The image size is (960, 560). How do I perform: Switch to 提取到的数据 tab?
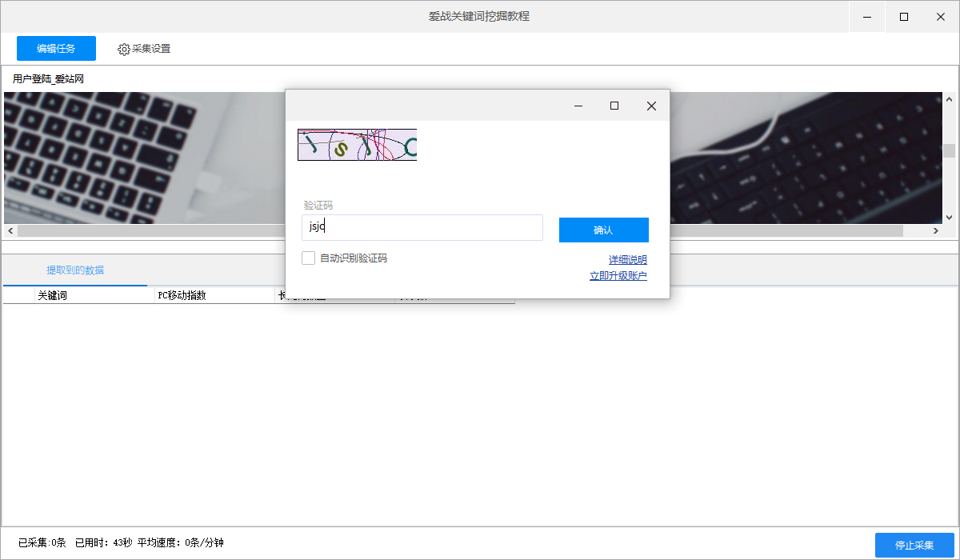[75, 270]
